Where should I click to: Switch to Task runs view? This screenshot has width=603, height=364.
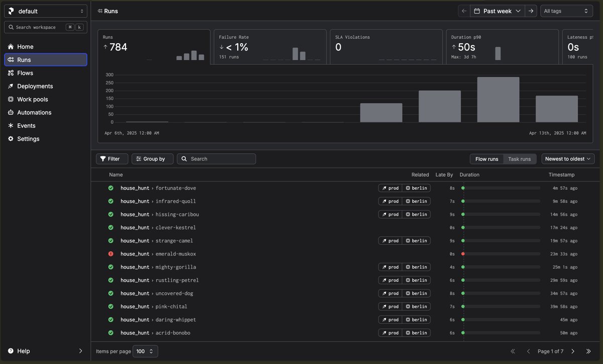tap(520, 159)
